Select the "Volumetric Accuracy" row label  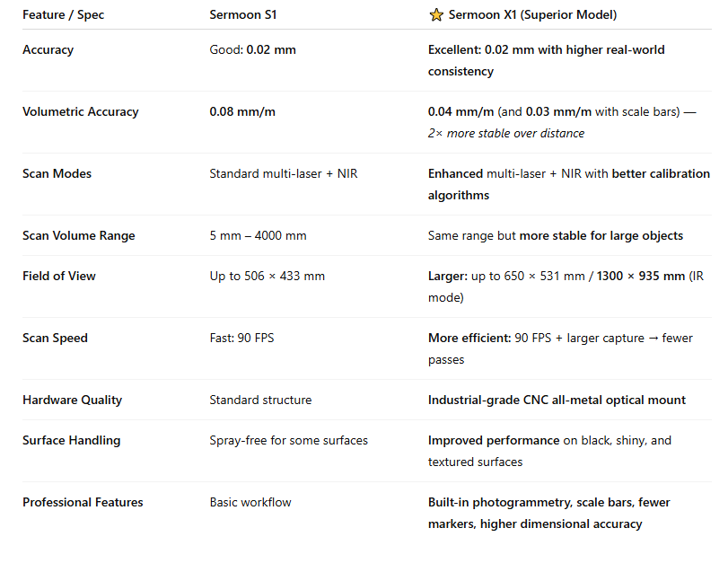tap(80, 112)
